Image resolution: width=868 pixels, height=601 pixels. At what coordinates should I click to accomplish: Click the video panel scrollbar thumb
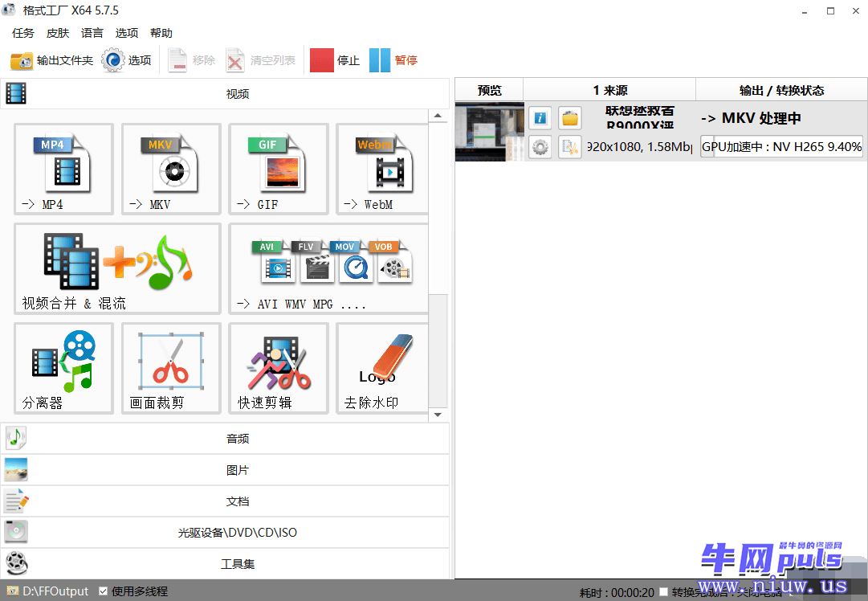438,351
